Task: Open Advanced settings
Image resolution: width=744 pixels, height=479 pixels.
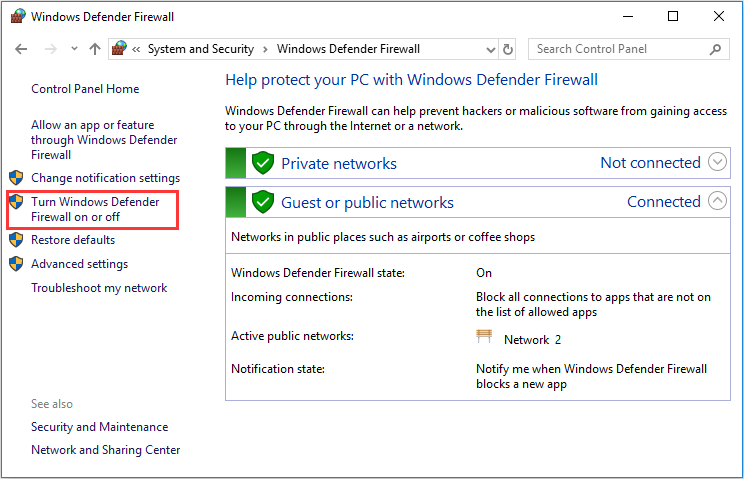Action: pos(79,264)
